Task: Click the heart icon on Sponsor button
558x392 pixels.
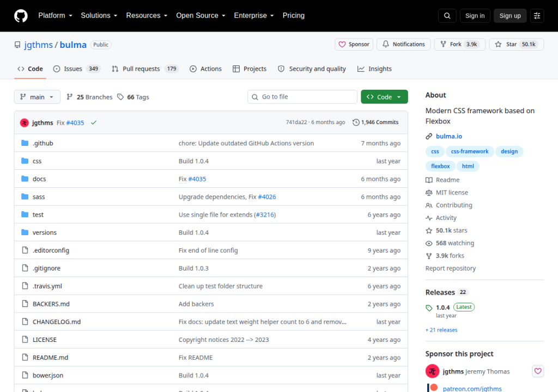Action: pos(342,45)
